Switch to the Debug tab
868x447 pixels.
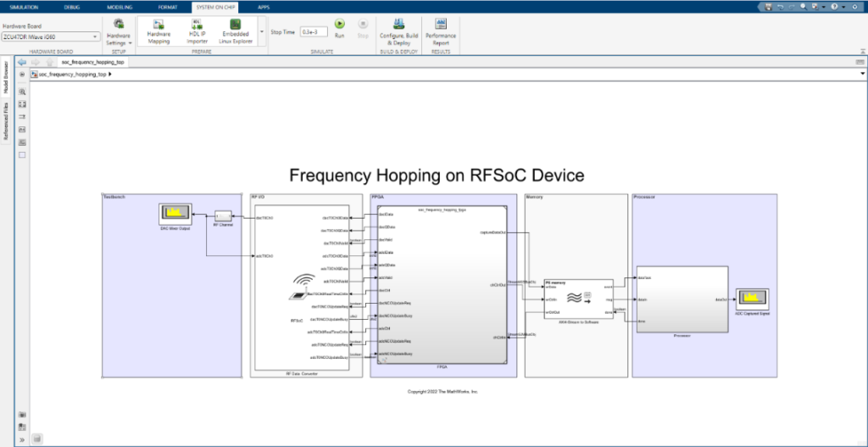71,7
